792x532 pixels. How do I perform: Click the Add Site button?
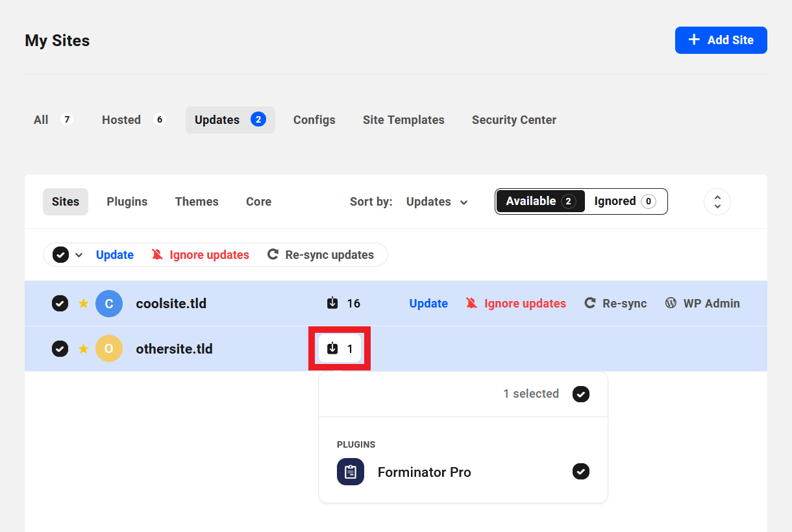721,40
